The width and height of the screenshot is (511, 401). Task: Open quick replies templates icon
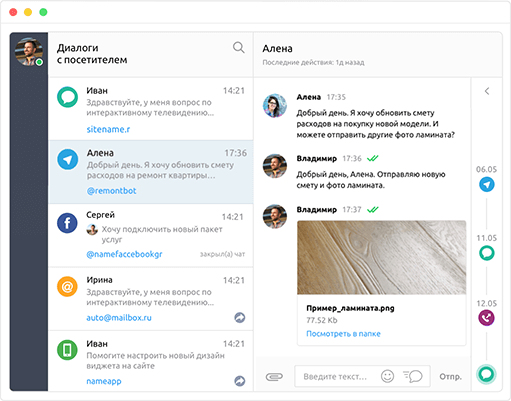click(x=413, y=376)
